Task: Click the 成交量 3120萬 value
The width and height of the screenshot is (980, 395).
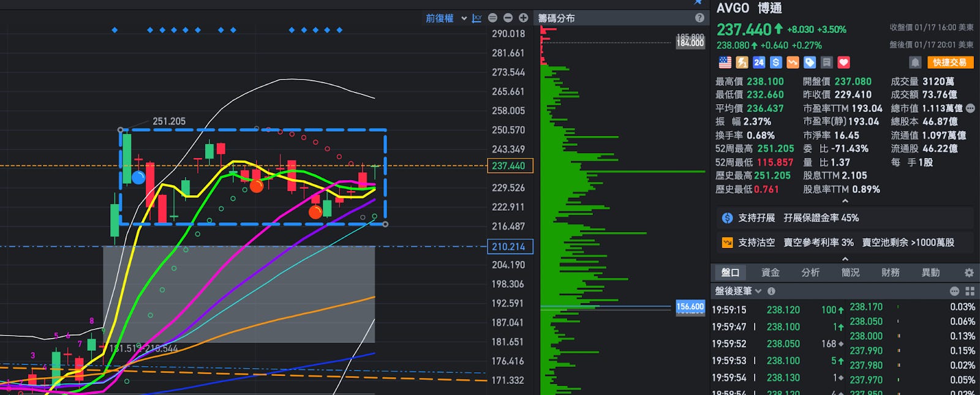Action: pyautogui.click(x=938, y=81)
